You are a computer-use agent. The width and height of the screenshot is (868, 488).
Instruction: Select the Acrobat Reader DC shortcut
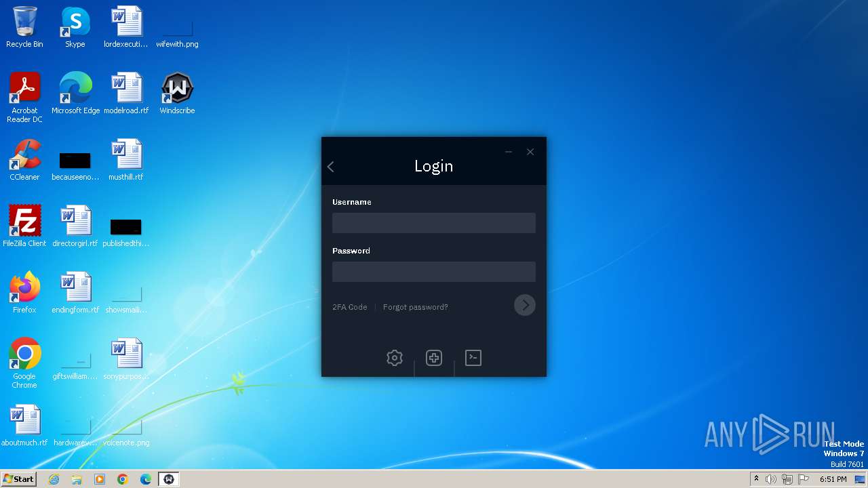pos(24,97)
